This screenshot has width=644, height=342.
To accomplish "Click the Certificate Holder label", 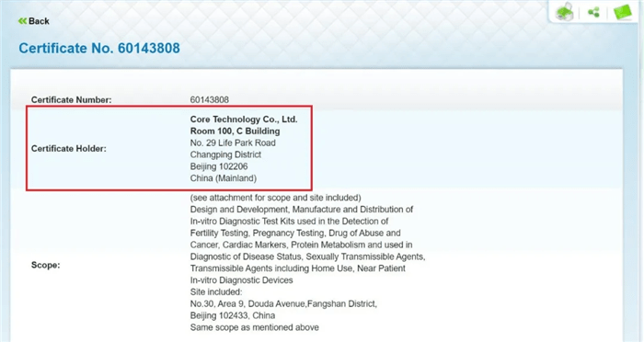I will pos(69,149).
